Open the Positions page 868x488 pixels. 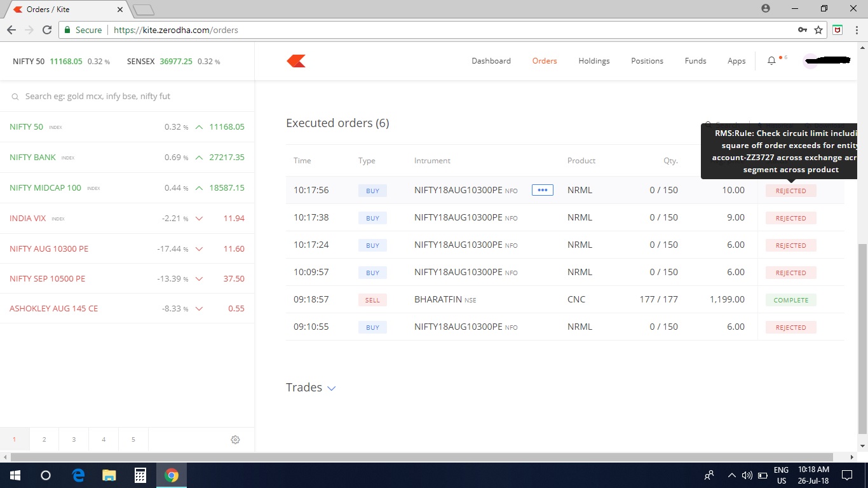[647, 61]
